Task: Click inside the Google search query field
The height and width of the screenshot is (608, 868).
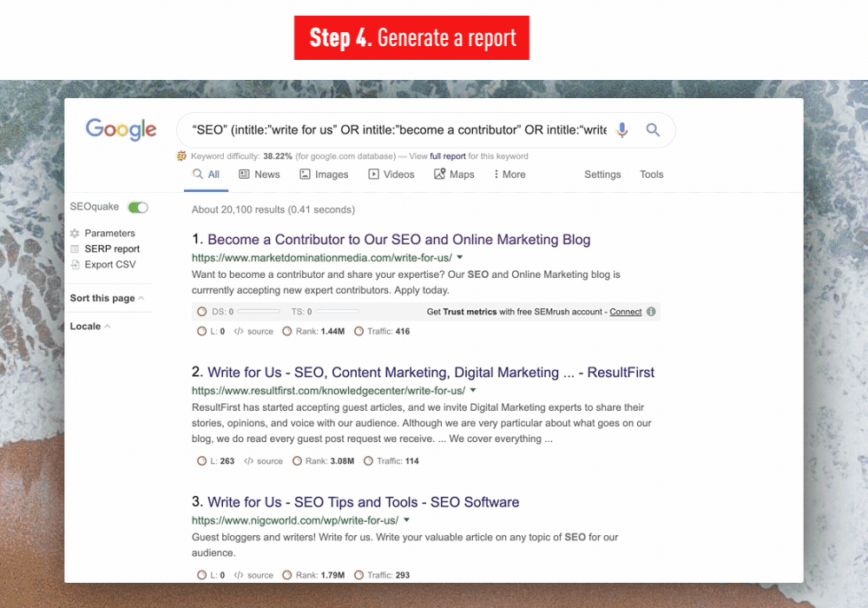Action: (398, 130)
